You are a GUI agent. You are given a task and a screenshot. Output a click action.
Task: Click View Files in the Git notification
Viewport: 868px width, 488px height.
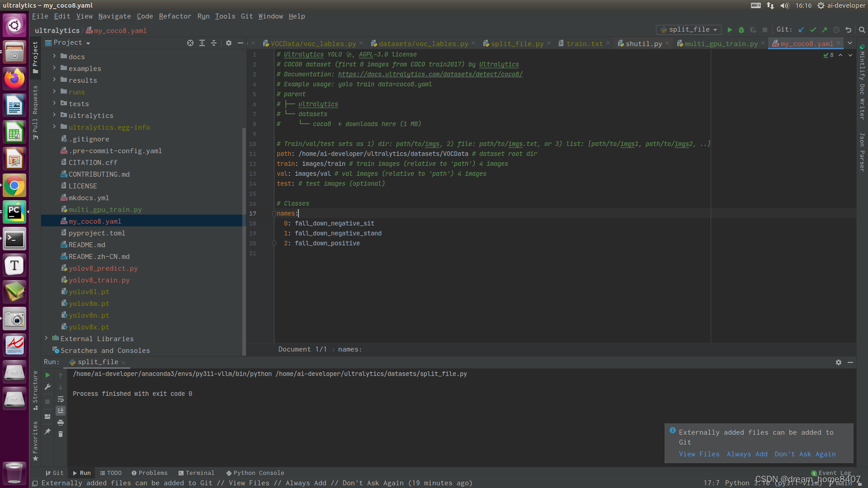(699, 454)
